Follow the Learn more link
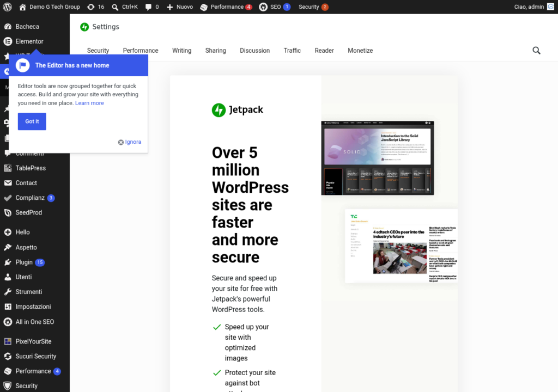 (x=90, y=103)
